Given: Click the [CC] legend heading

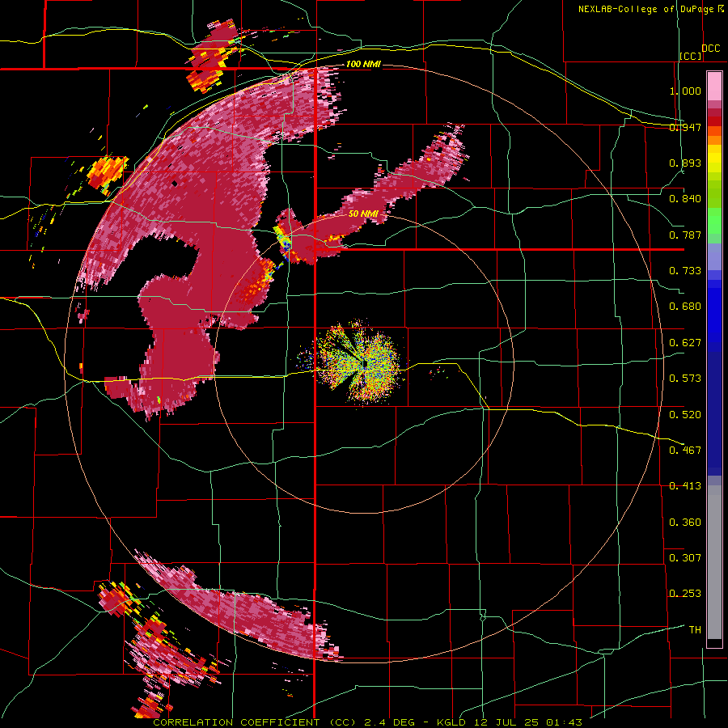Looking at the screenshot, I should coord(691,56).
